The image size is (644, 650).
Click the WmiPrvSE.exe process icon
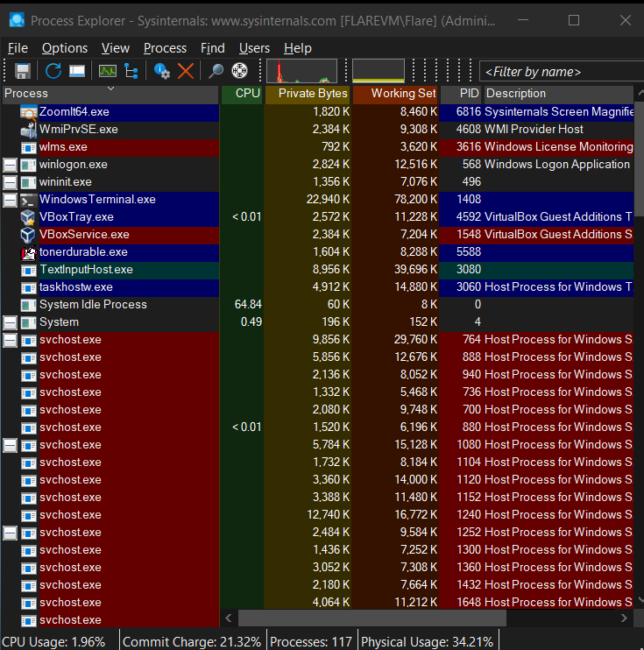point(29,130)
